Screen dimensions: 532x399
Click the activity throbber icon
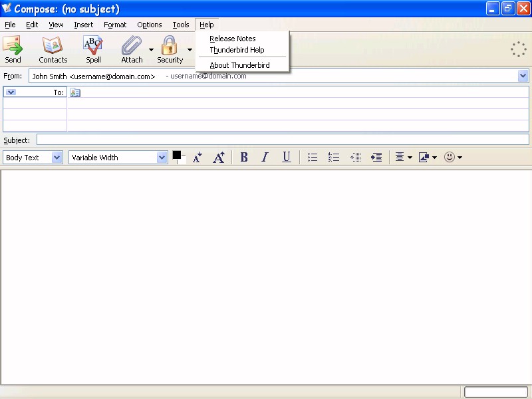click(x=519, y=49)
